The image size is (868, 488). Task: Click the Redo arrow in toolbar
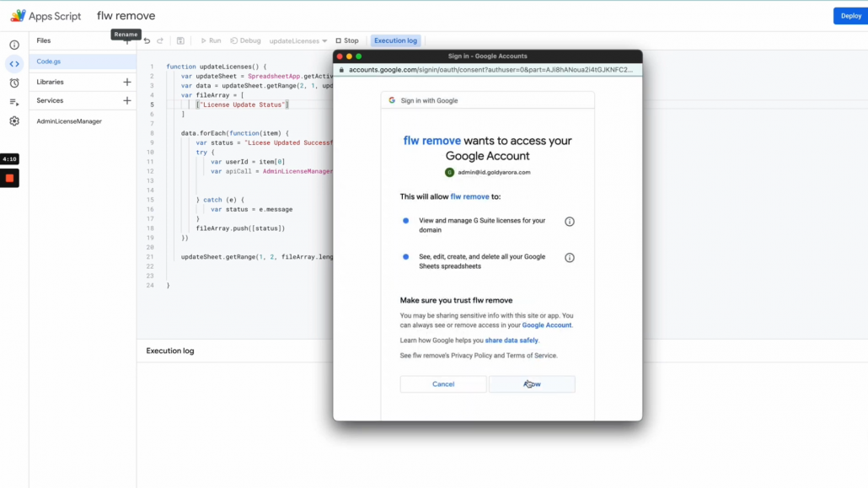160,40
